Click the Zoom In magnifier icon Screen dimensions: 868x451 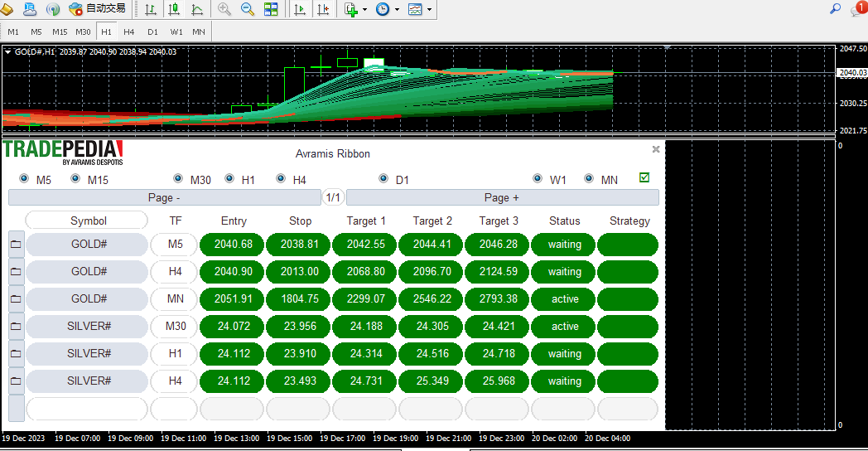click(224, 9)
